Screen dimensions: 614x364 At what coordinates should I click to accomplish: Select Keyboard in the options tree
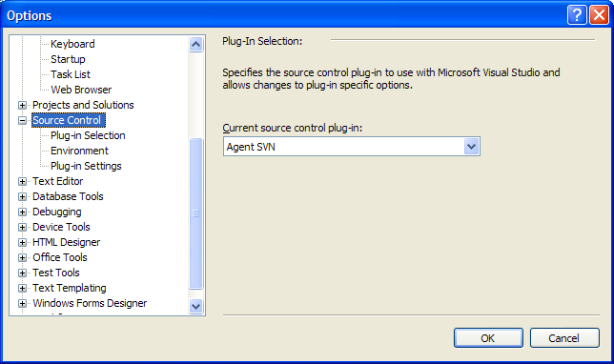[x=72, y=44]
